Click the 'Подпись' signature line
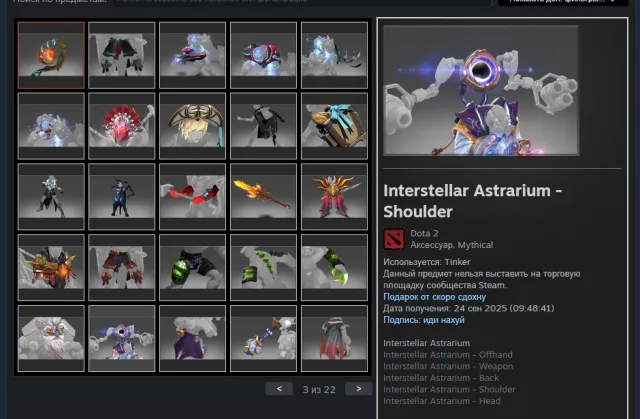This screenshot has width=640, height=419. (424, 320)
